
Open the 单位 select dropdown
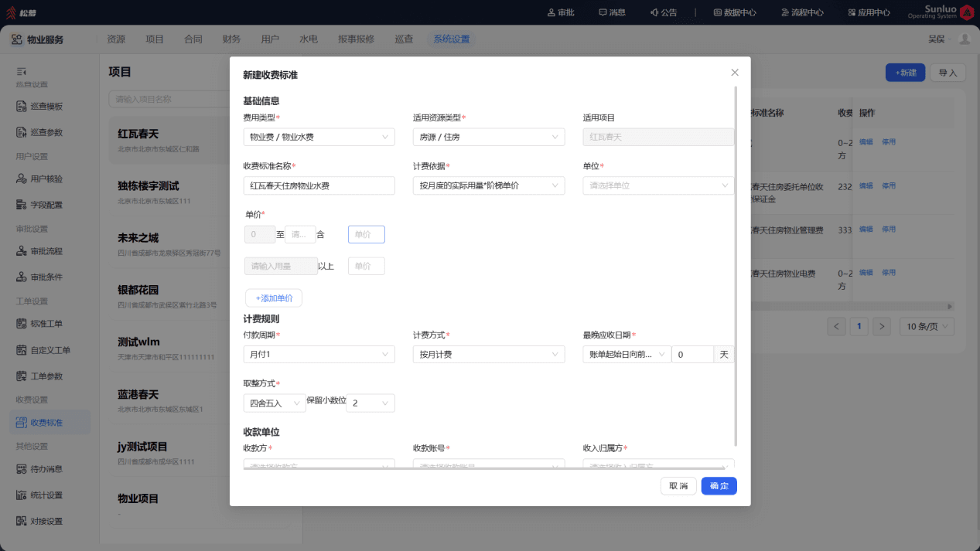(x=658, y=185)
